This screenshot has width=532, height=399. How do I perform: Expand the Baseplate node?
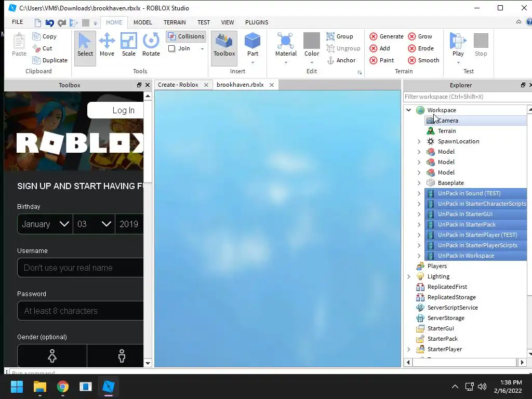pyautogui.click(x=419, y=183)
